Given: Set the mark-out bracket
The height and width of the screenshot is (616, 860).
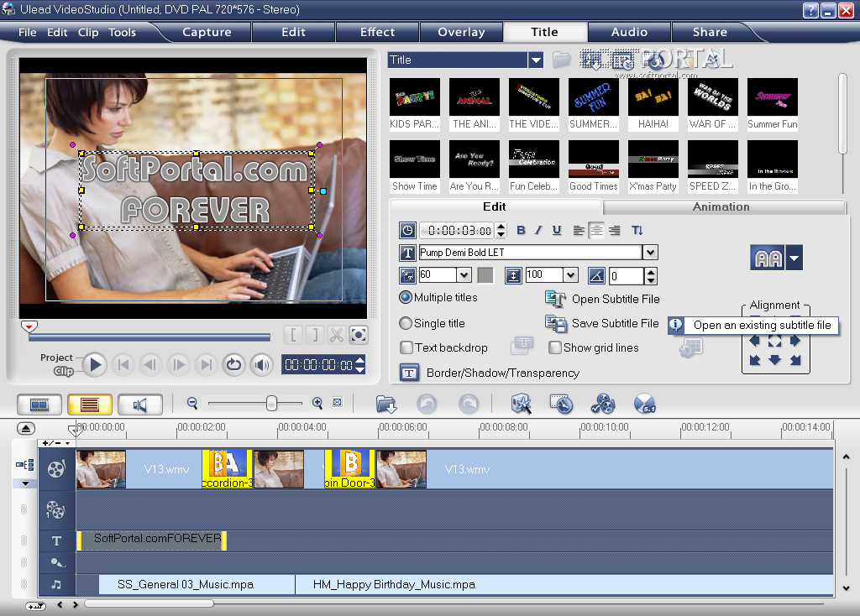Looking at the screenshot, I should [314, 335].
